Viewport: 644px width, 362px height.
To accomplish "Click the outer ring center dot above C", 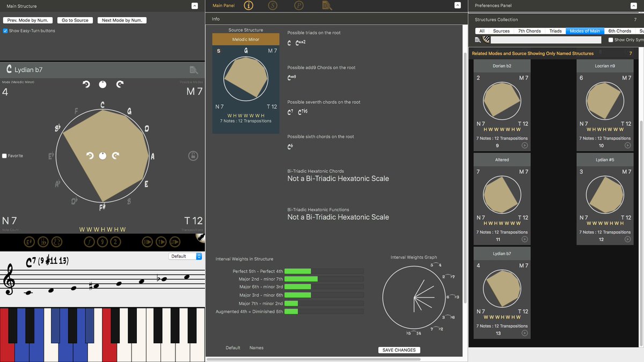I will 103,85.
